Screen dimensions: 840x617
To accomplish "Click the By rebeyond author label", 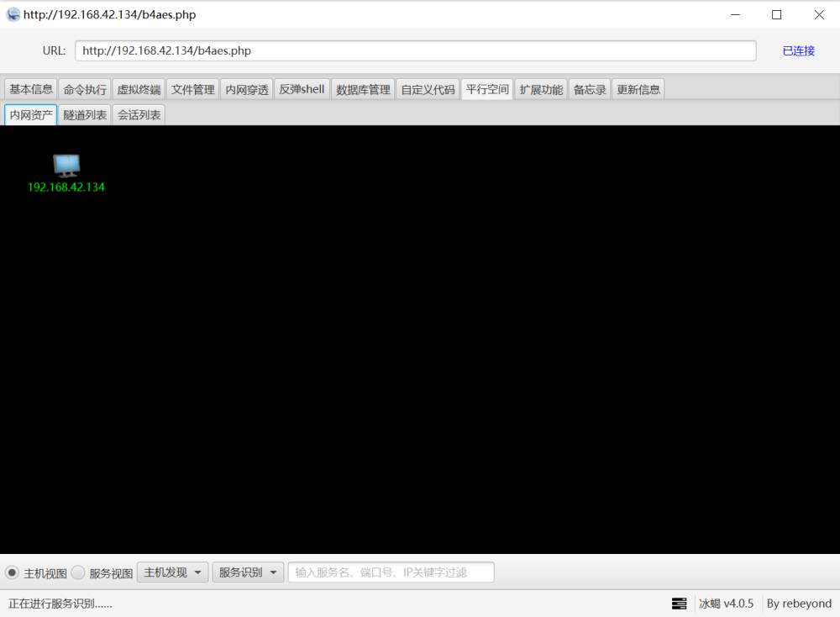I will point(799,604).
